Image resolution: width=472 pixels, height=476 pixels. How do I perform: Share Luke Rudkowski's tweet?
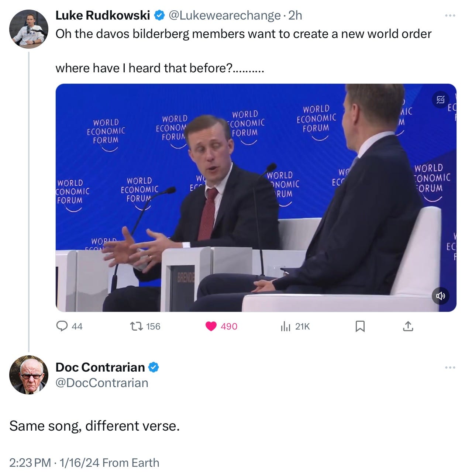pos(408,326)
